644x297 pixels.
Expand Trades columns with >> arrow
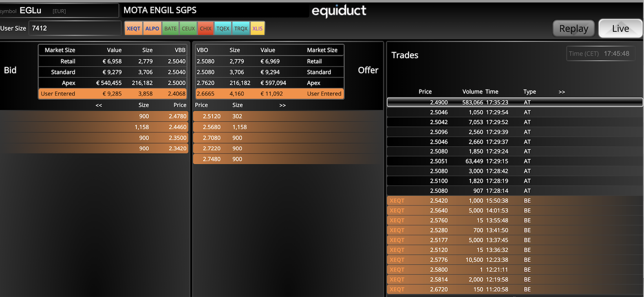562,92
